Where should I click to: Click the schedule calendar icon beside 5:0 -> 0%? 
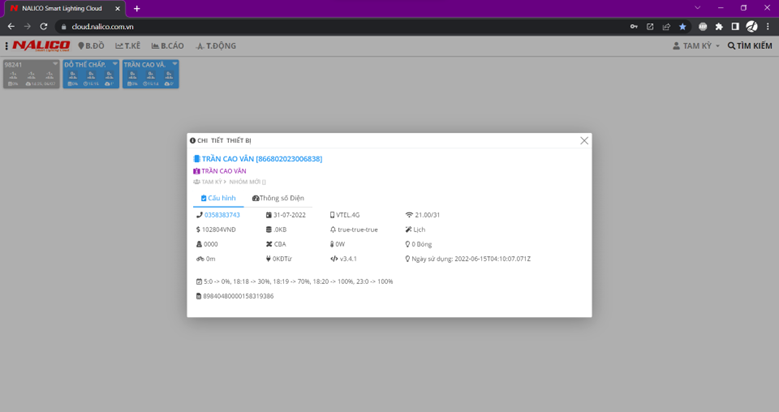point(199,281)
